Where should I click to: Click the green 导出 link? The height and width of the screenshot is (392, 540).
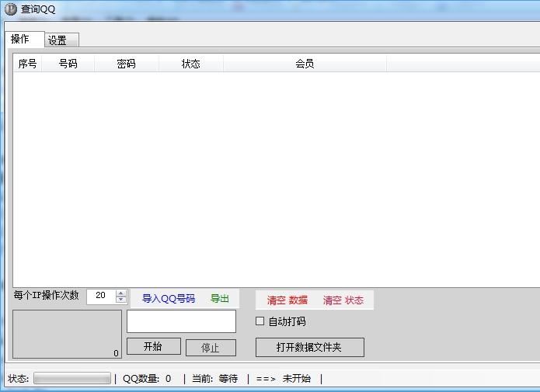coord(220,299)
